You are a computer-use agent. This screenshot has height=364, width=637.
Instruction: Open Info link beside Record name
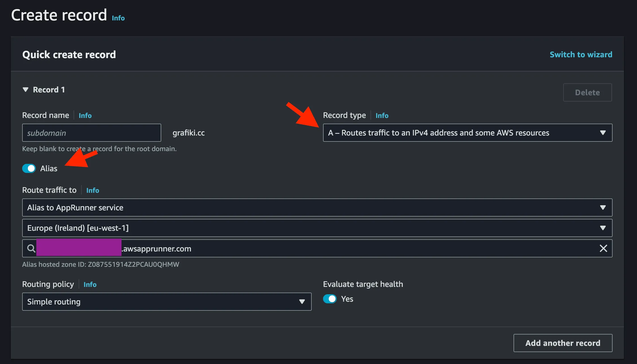85,115
